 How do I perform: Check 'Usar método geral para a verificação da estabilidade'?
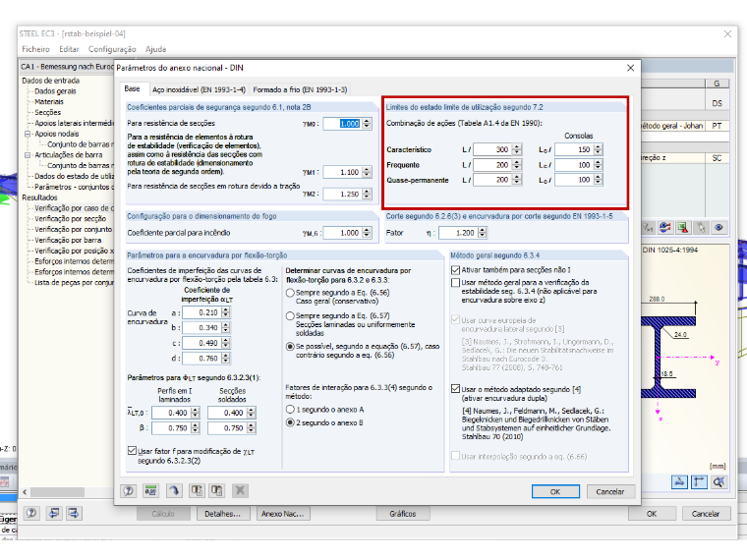455,282
